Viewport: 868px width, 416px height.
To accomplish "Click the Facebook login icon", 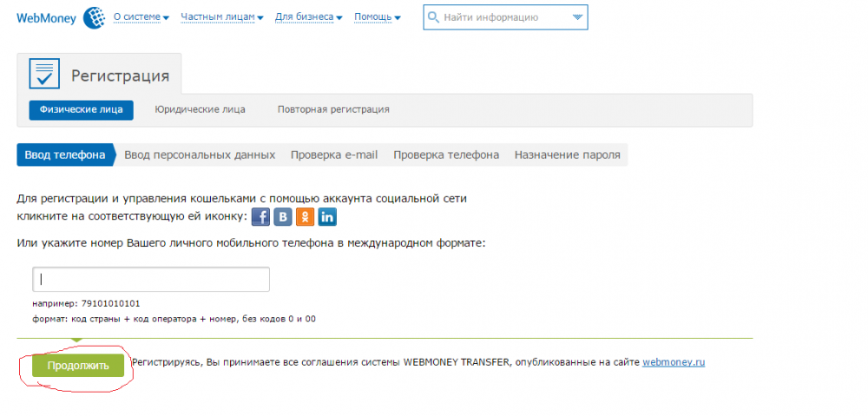I will coord(260,217).
